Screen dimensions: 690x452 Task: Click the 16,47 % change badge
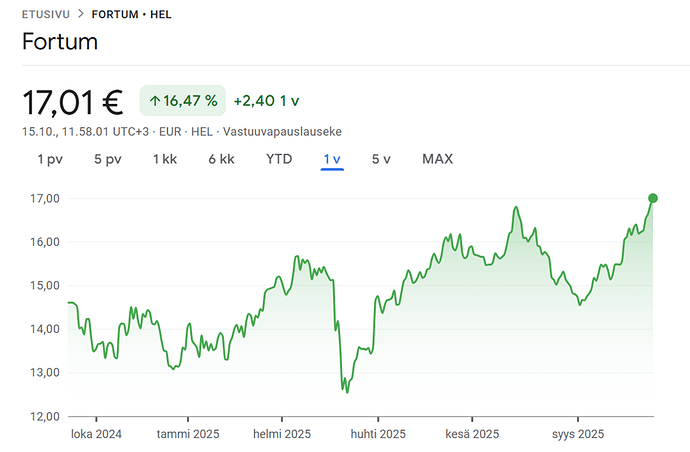pos(183,101)
